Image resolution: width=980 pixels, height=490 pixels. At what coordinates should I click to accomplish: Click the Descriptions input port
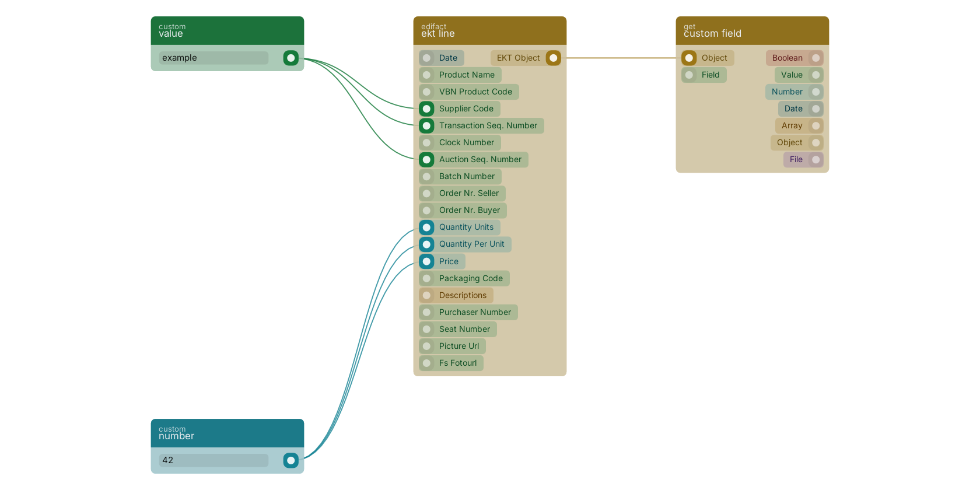click(x=426, y=295)
